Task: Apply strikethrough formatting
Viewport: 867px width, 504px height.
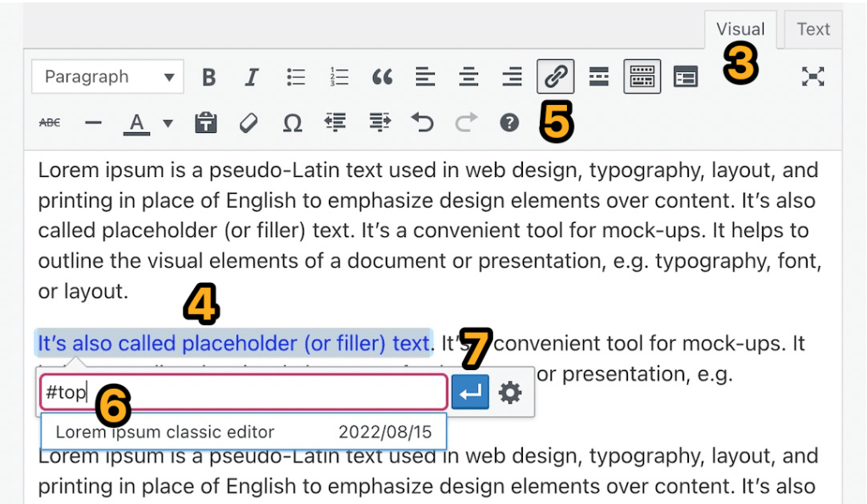Action: (49, 123)
